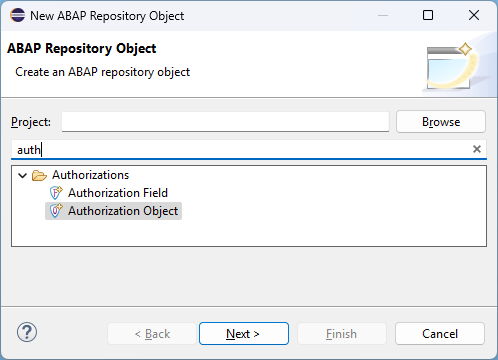498x360 pixels.
Task: Click the Next button
Action: pos(244,333)
